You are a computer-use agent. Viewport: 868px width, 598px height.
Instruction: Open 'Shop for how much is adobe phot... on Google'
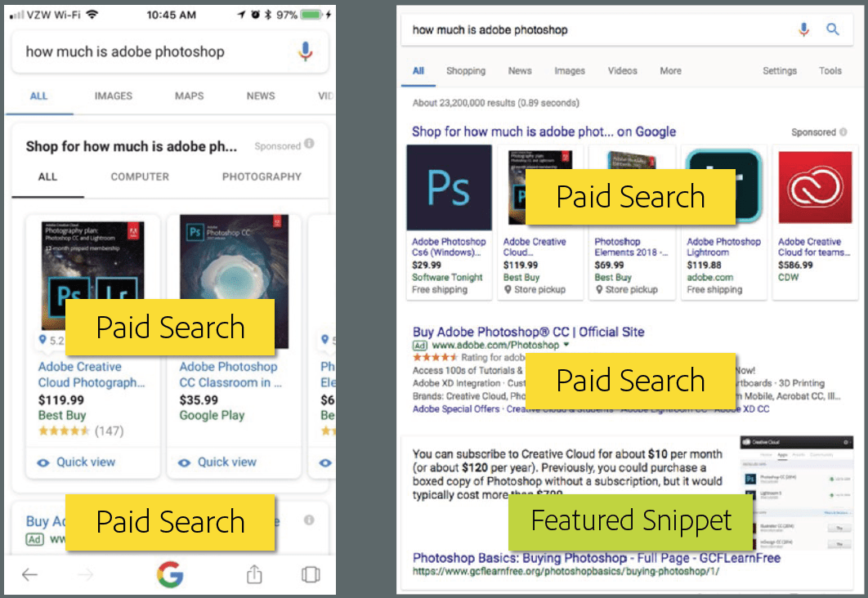tap(544, 132)
